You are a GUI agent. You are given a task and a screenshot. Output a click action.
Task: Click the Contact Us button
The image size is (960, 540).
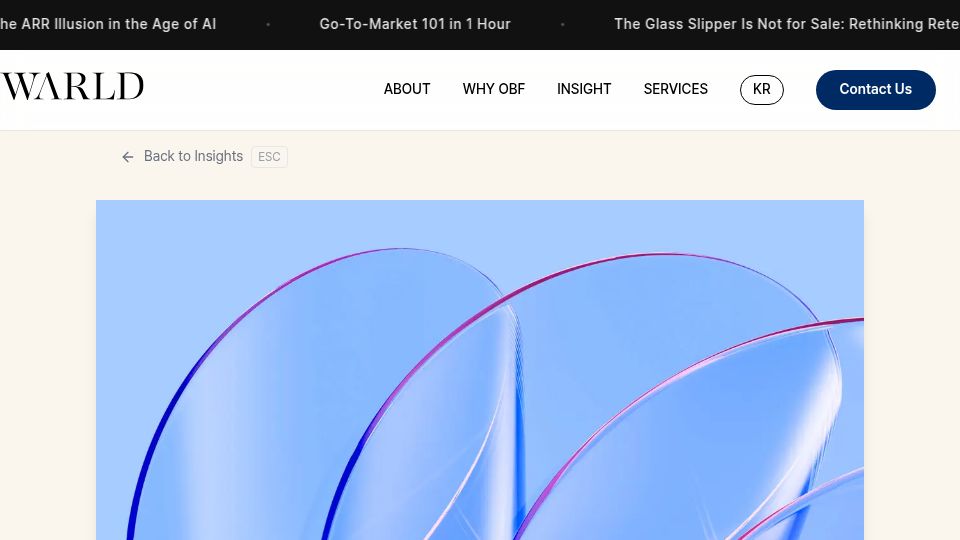tap(876, 89)
